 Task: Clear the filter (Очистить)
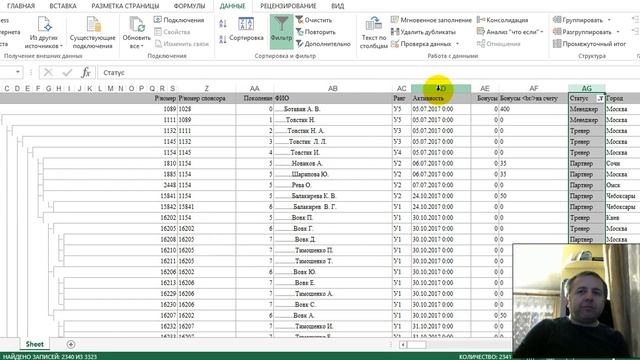313,20
